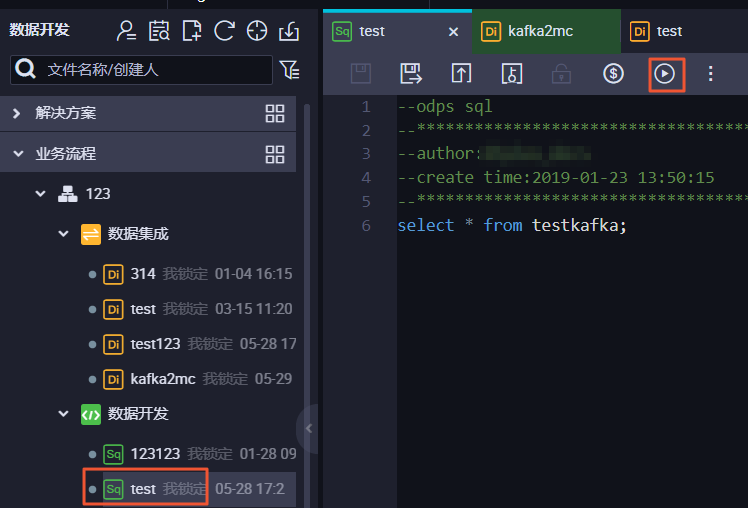The image size is (748, 508).
Task: Click the grid view icon on the 业务流程 row
Action: [275, 154]
